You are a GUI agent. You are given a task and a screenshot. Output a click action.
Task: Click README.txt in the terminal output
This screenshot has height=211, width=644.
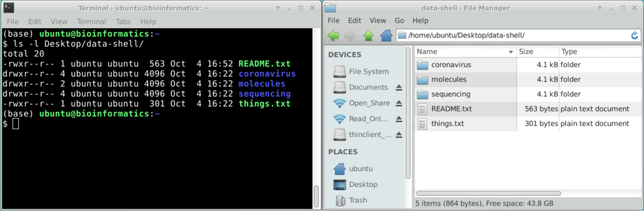264,64
